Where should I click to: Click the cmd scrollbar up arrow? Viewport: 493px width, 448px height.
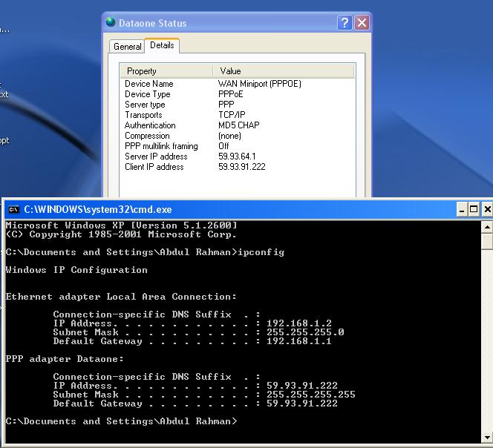pos(487,227)
